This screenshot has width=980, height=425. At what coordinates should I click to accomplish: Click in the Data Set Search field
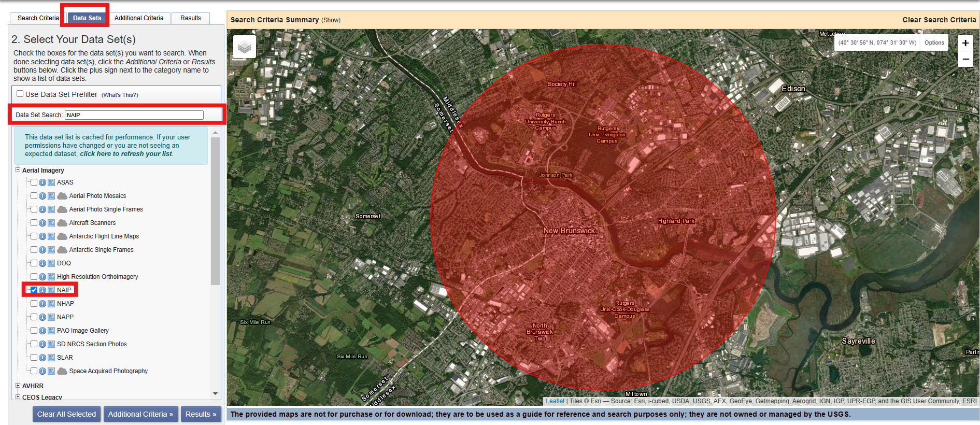coord(134,115)
